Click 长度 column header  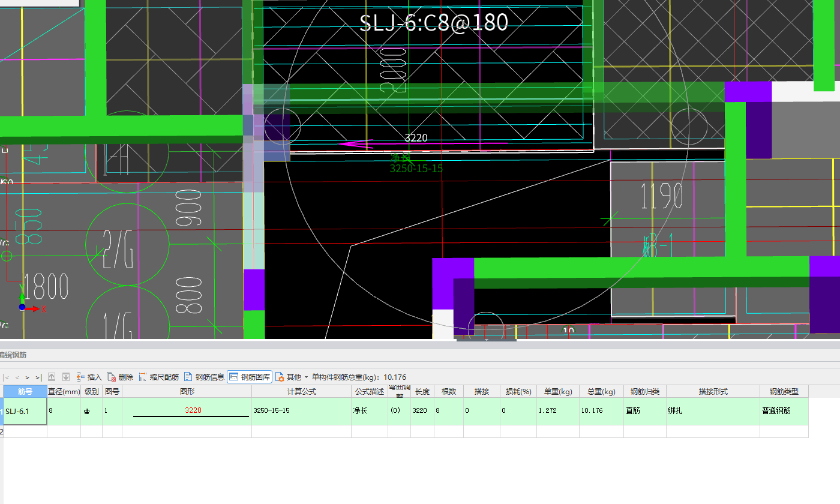point(422,391)
